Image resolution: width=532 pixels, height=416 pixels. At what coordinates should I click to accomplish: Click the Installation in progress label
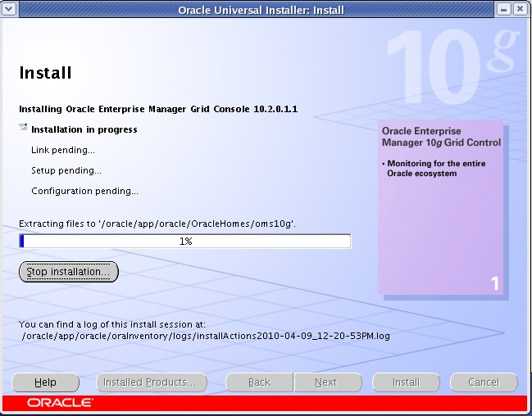[x=84, y=129]
